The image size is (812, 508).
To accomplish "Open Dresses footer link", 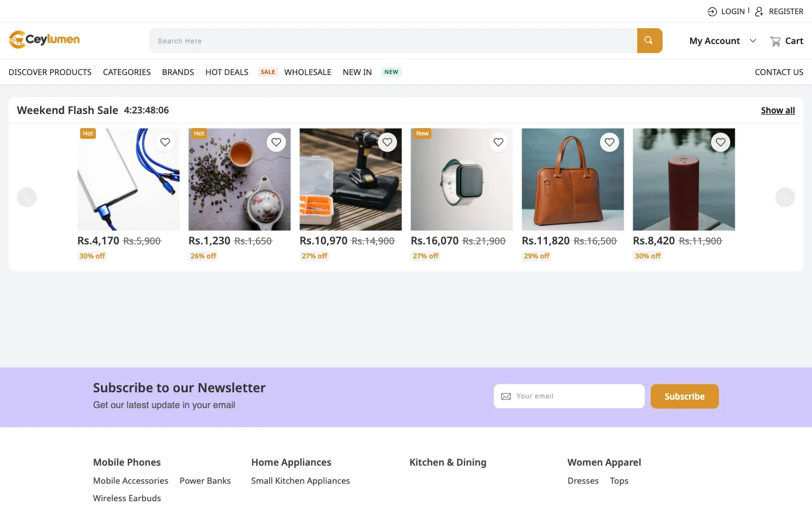I will pos(583,481).
